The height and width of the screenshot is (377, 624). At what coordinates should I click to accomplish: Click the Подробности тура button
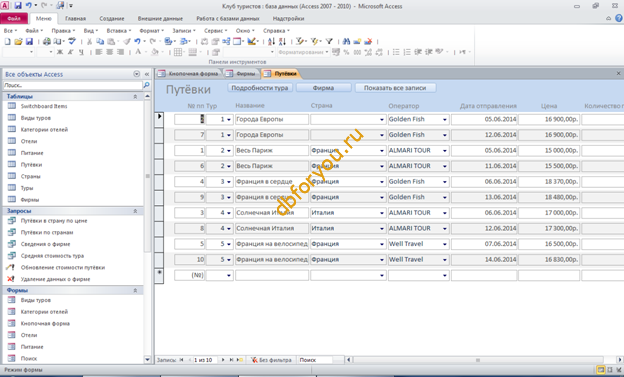click(x=260, y=88)
